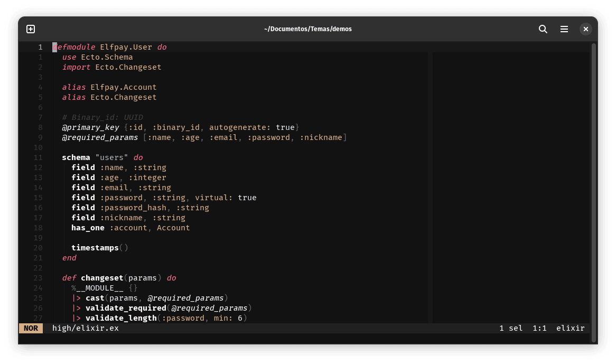The height and width of the screenshot is (364, 616).
Task: Click '%__MODULE__' struct
Action: pyautogui.click(x=97, y=288)
